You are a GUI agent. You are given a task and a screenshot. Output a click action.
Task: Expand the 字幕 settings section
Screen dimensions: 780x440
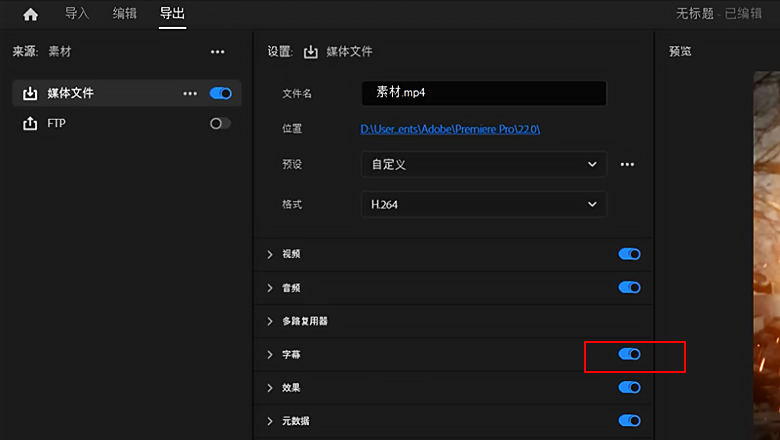click(x=270, y=354)
